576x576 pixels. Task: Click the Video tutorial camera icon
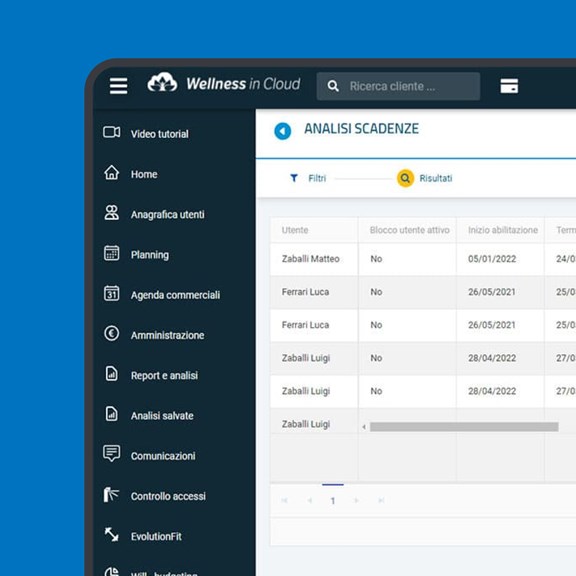coord(111,132)
